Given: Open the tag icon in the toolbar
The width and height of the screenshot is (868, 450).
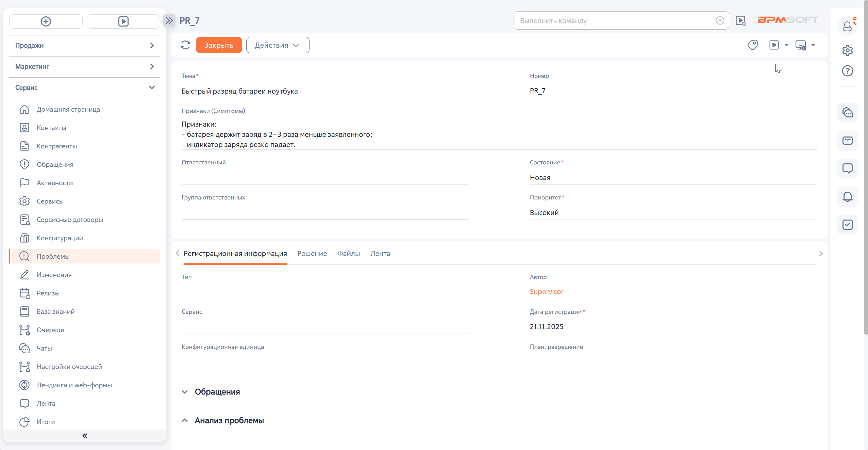Looking at the screenshot, I should (752, 45).
